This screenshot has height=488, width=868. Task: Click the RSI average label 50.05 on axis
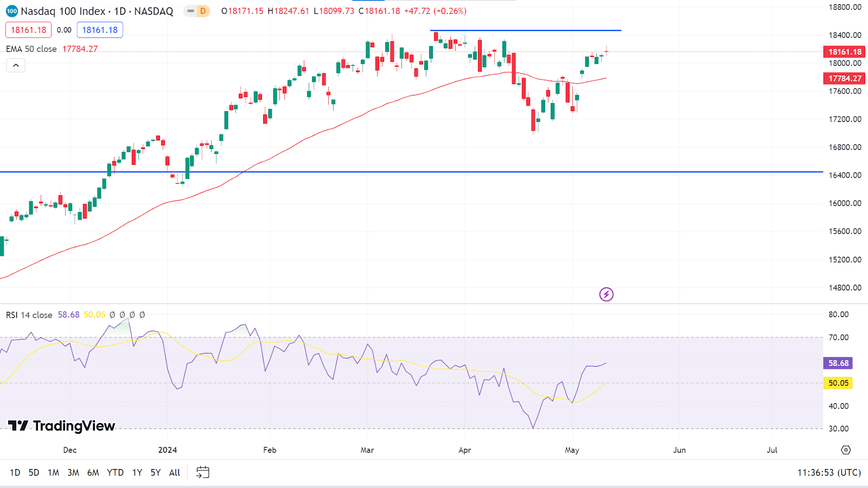coord(838,383)
